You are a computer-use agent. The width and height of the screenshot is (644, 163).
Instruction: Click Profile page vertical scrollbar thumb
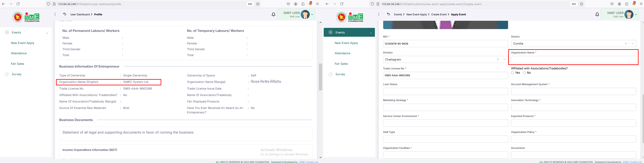tap(320, 77)
